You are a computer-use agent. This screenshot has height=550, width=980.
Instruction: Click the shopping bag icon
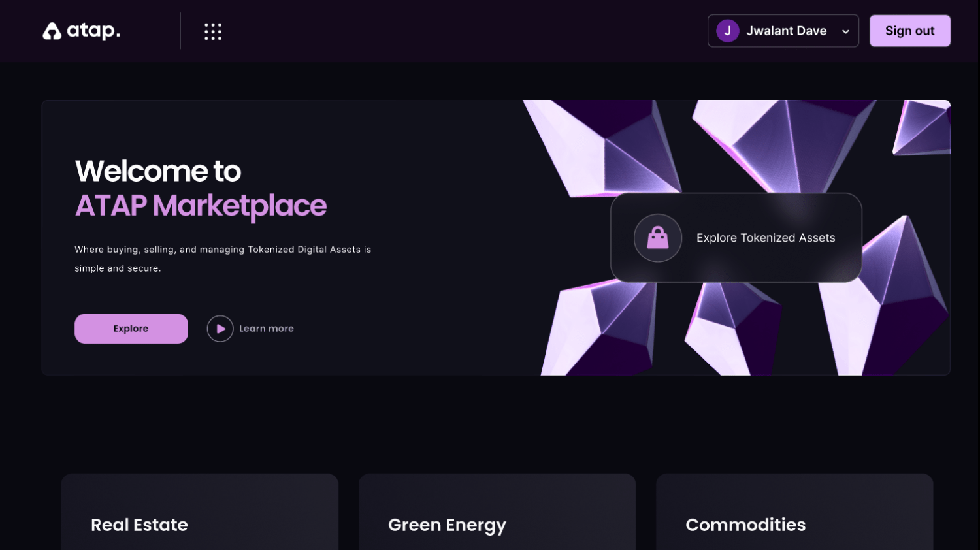pos(658,238)
